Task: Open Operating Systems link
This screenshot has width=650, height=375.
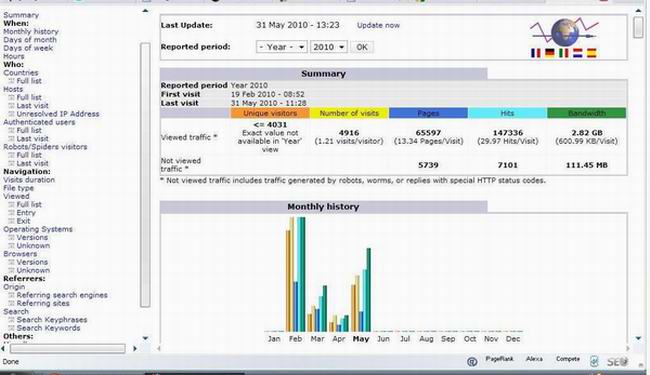Action: 38,229
